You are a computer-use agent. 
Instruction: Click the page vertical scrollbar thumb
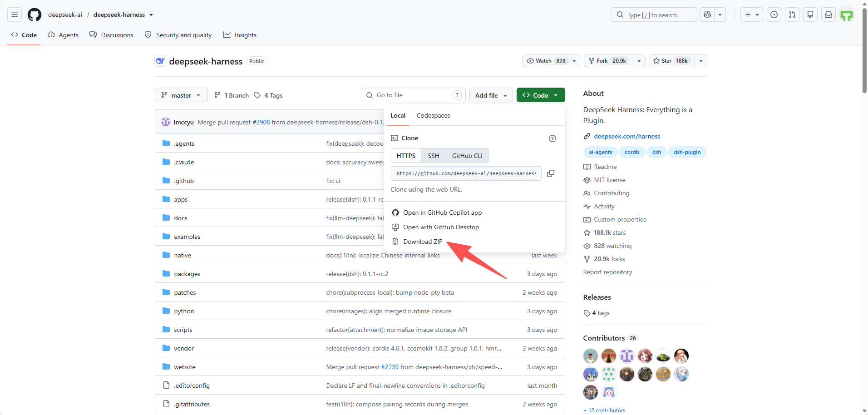(x=864, y=50)
